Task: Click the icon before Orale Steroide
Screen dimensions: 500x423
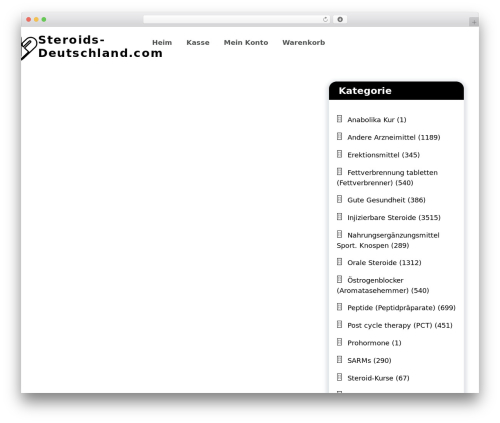Action: pyautogui.click(x=339, y=262)
